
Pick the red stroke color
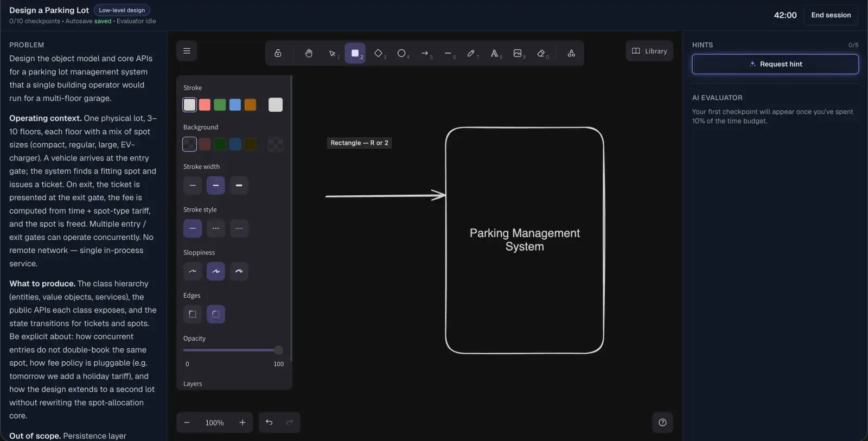point(205,105)
